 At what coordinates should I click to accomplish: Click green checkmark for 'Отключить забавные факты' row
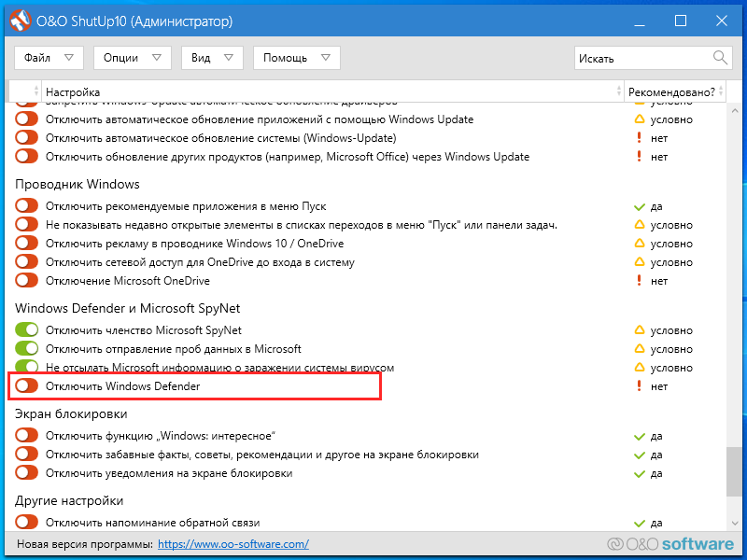click(640, 455)
